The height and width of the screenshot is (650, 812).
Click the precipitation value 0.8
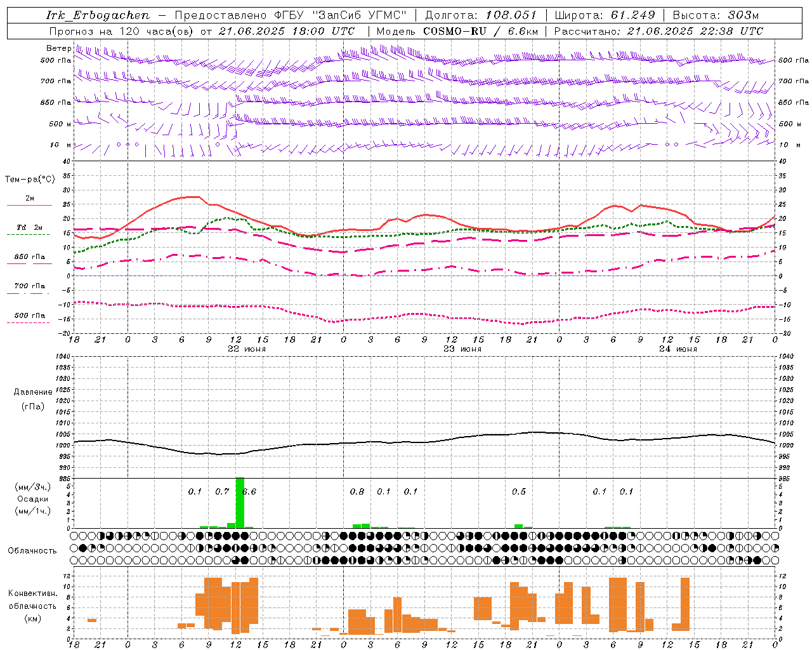(357, 491)
